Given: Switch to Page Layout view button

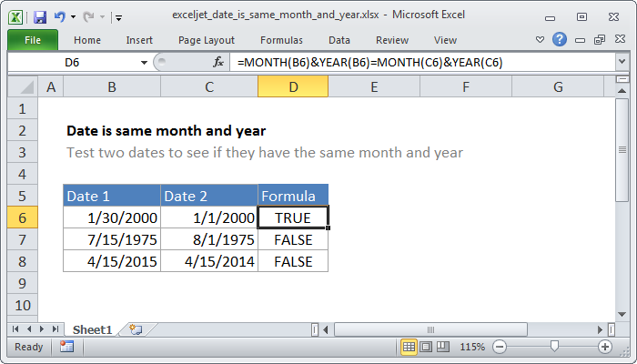Looking at the screenshot, I should coord(426,347).
